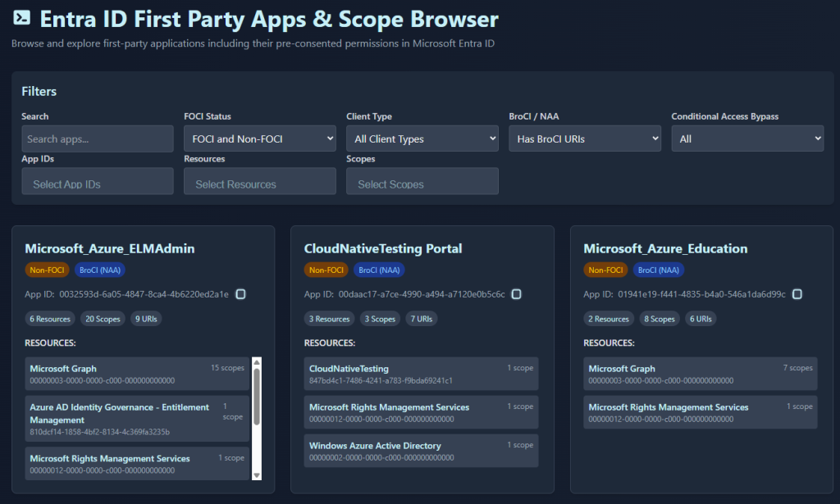Select Microsoft Graph resource in Microsoft_Azure_Education
The image size is (840, 504).
(x=700, y=374)
